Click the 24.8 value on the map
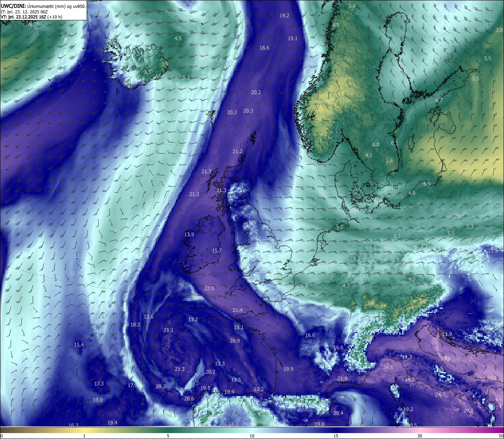The width and height of the screenshot is (504, 439). click(x=388, y=368)
